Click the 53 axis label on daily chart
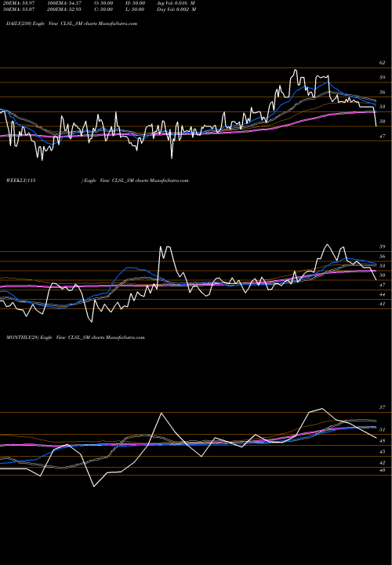The image size is (392, 565). click(382, 107)
